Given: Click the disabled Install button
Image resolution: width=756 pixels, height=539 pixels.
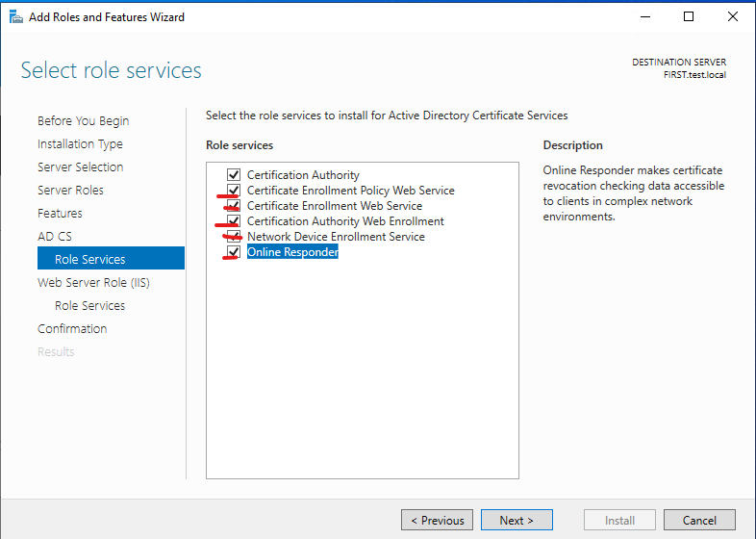Looking at the screenshot, I should point(619,520).
